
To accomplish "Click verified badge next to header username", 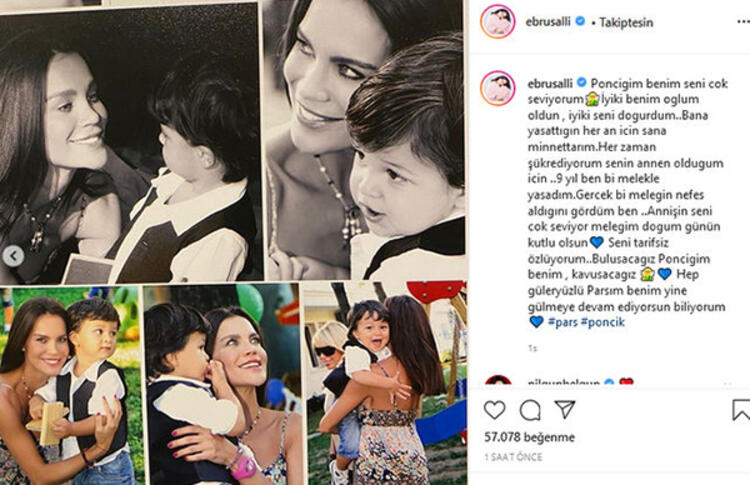I will 580,22.
